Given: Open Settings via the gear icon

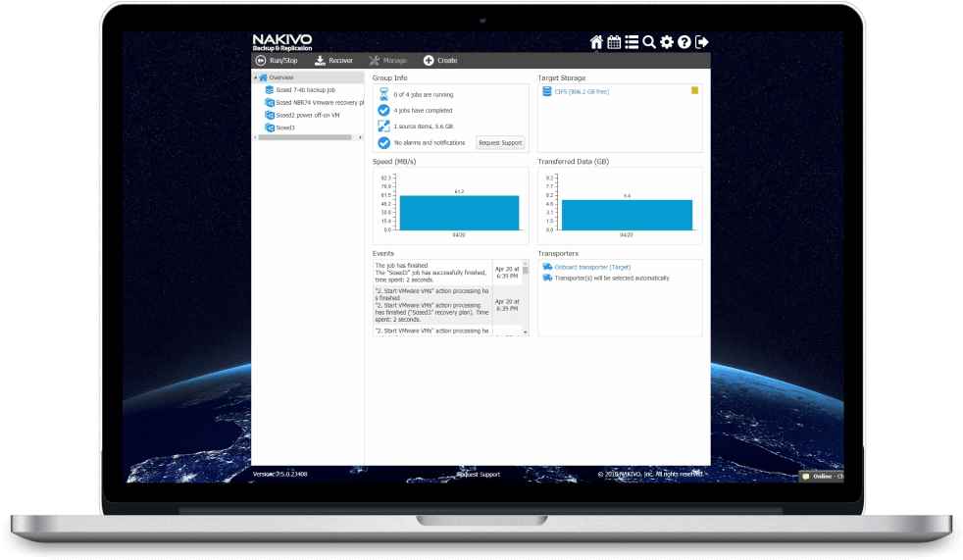Looking at the screenshot, I should point(667,42).
